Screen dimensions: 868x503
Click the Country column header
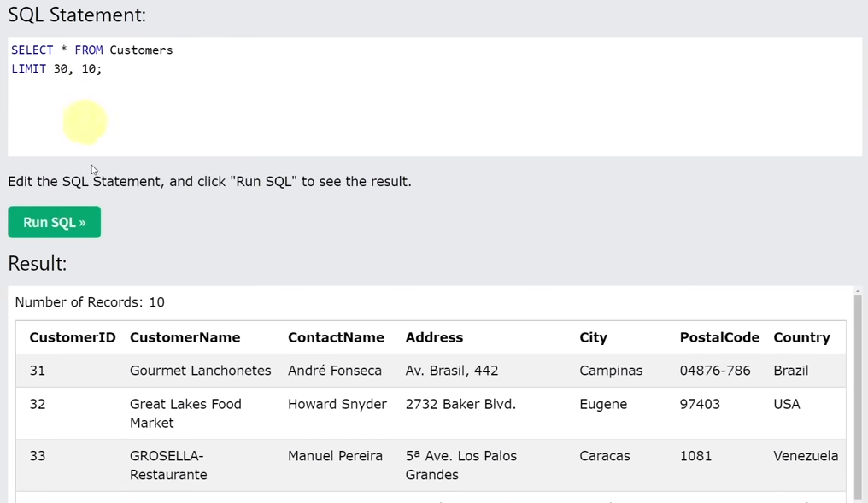pos(801,337)
